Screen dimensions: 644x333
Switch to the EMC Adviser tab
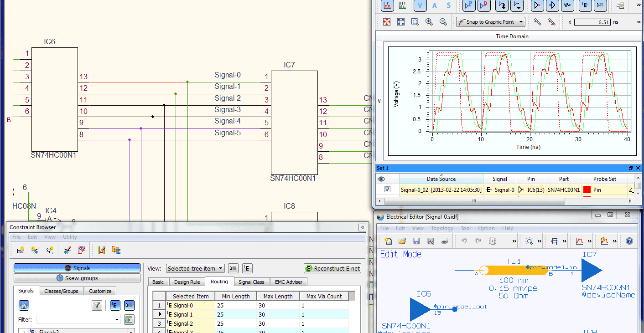pos(288,282)
